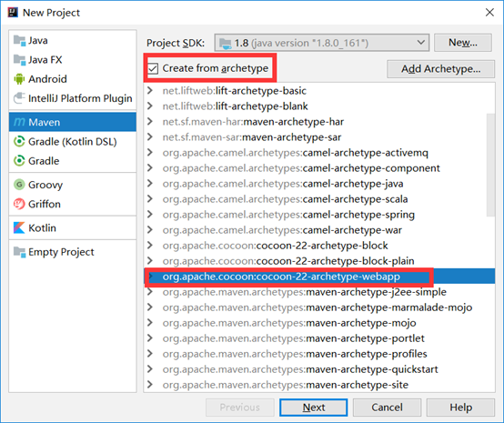Expand maven-archetype-quickstart chevron
Image resolution: width=504 pixels, height=423 pixels.
[150, 368]
